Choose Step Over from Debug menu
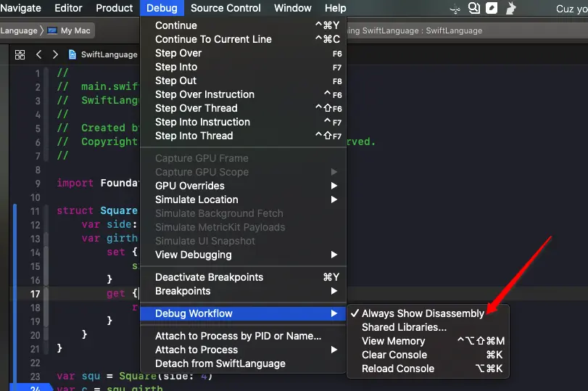 178,53
